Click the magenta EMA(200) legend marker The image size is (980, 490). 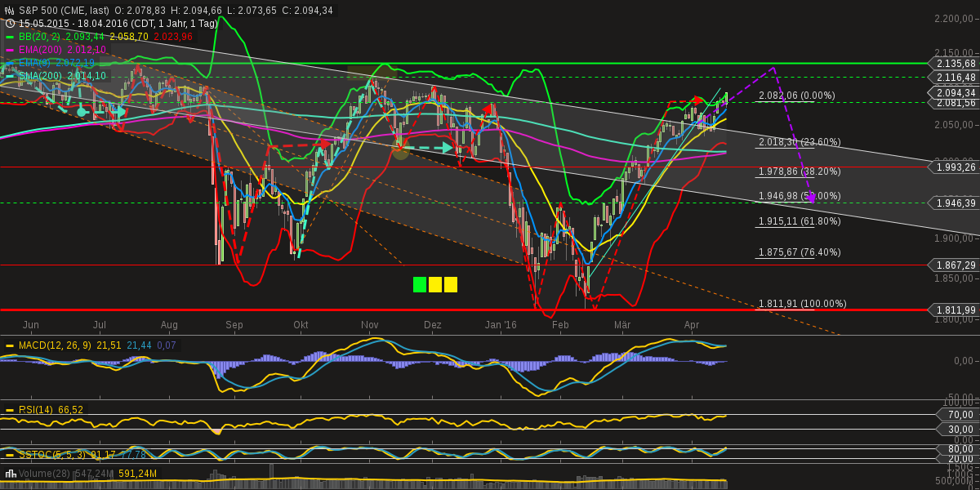[x=10, y=49]
